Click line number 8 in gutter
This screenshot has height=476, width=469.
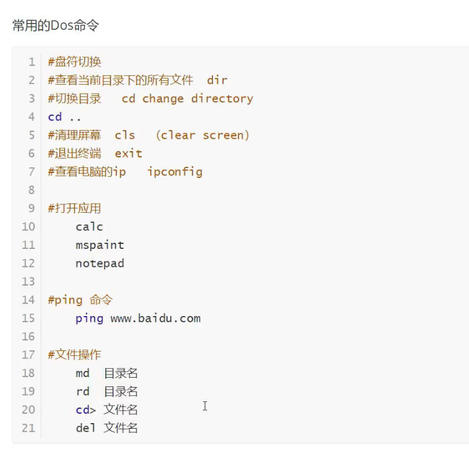32,190
